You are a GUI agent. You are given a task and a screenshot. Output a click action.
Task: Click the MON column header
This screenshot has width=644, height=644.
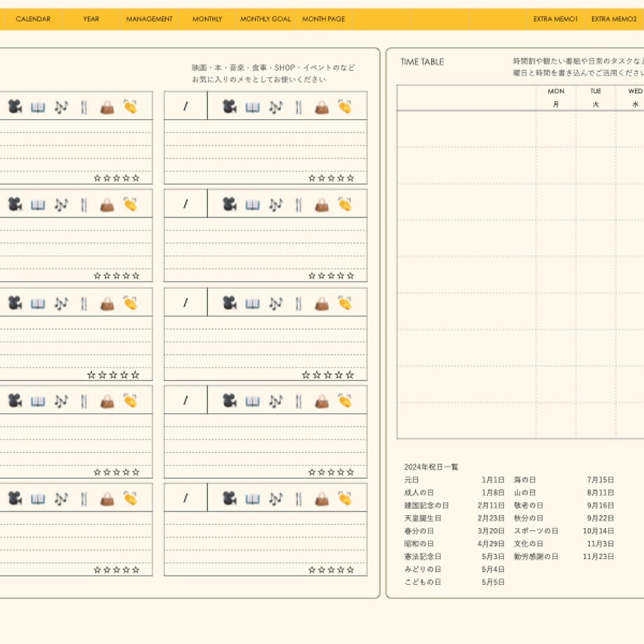[x=556, y=91]
